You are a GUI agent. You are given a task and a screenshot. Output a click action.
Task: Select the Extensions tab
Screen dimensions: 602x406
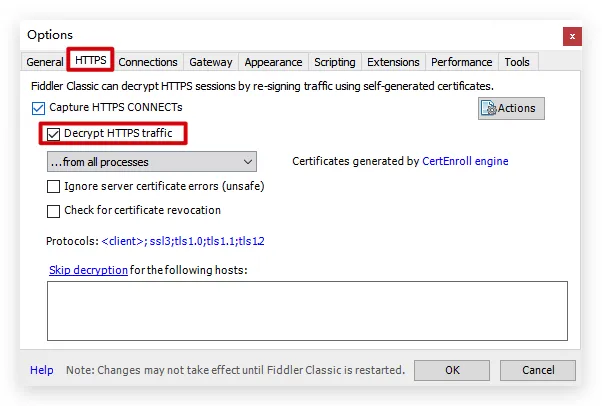393,62
